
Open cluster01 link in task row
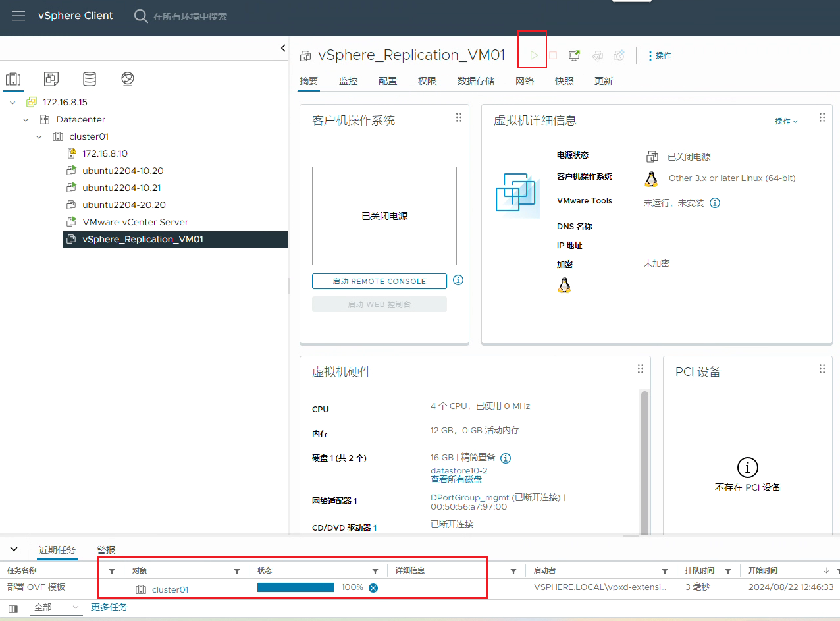pyautogui.click(x=170, y=589)
